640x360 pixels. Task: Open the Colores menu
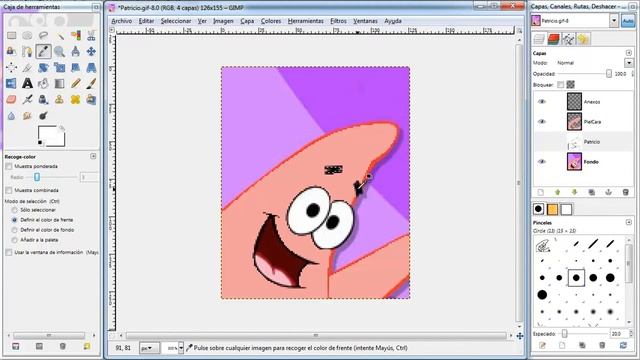(271, 21)
